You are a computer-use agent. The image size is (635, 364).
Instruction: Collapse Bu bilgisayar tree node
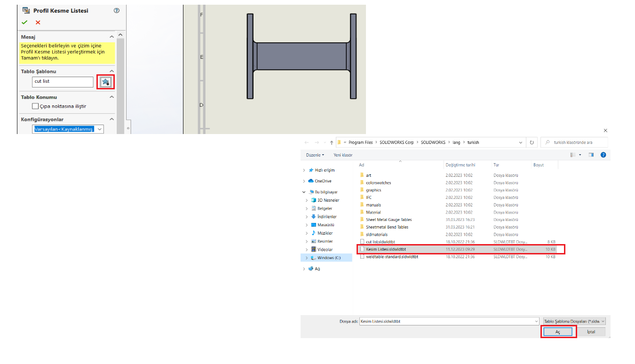tap(304, 192)
